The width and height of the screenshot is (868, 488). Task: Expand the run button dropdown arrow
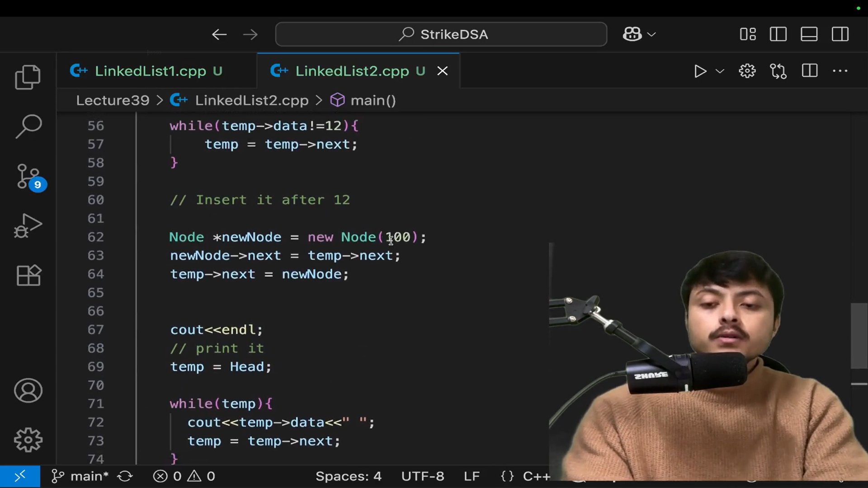coord(720,71)
